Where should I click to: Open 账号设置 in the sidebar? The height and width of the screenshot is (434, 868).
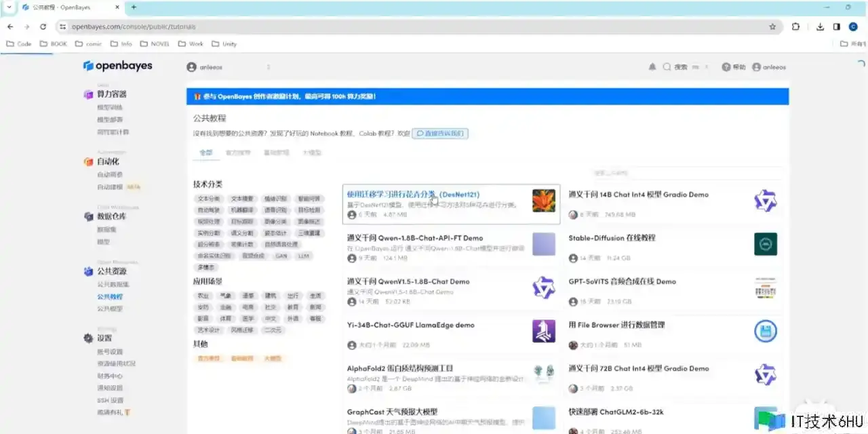[x=110, y=351]
